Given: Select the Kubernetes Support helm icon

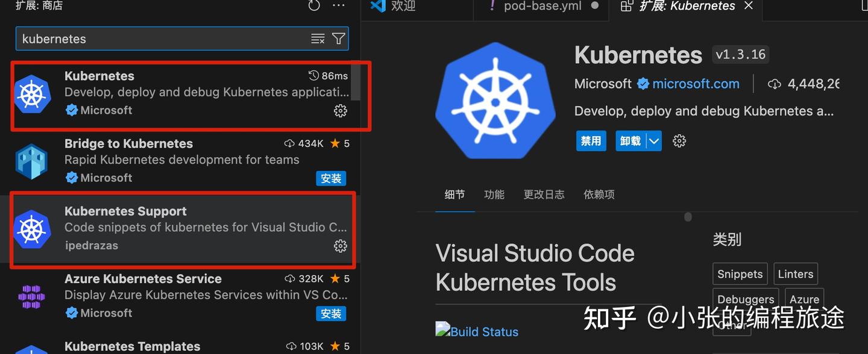Looking at the screenshot, I should (x=33, y=229).
